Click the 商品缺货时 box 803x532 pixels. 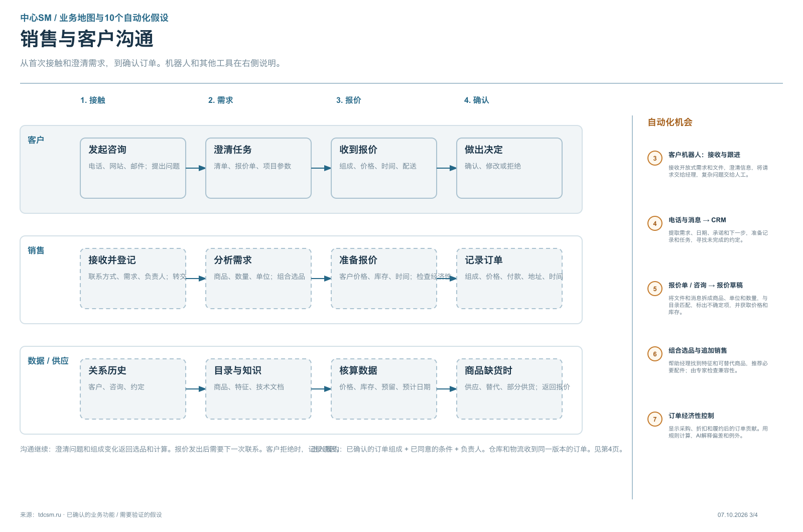pyautogui.click(x=509, y=389)
